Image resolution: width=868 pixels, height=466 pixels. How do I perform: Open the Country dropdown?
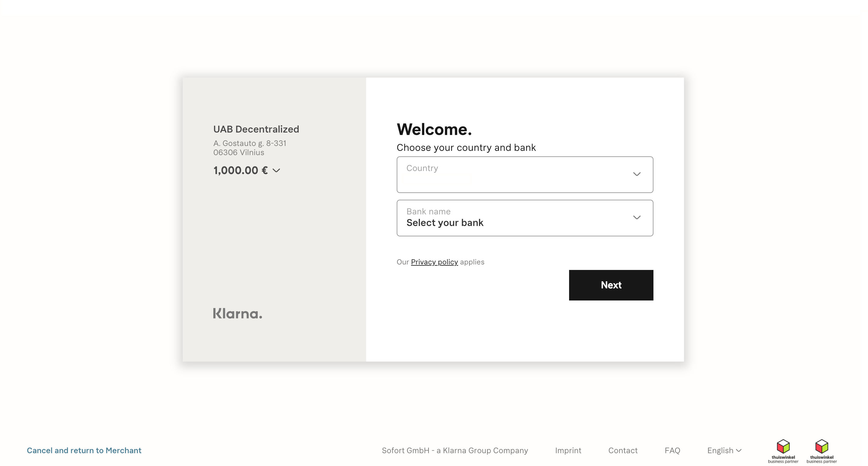[525, 174]
